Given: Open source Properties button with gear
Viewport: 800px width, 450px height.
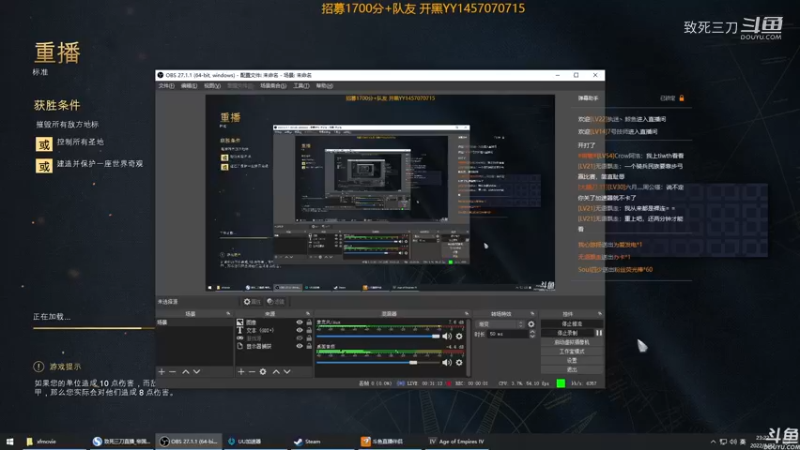Looking at the screenshot, I should (x=252, y=302).
